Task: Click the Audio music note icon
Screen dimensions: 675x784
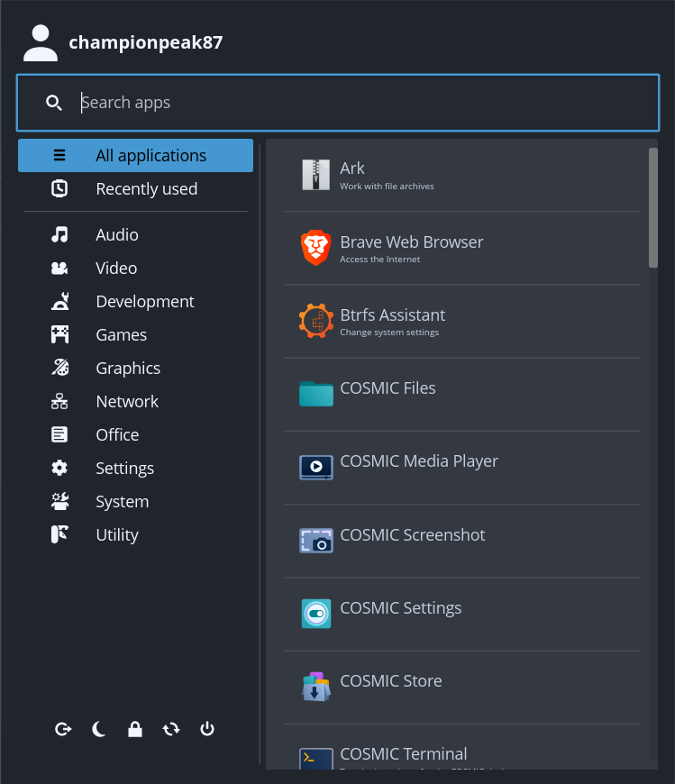Action: (59, 234)
